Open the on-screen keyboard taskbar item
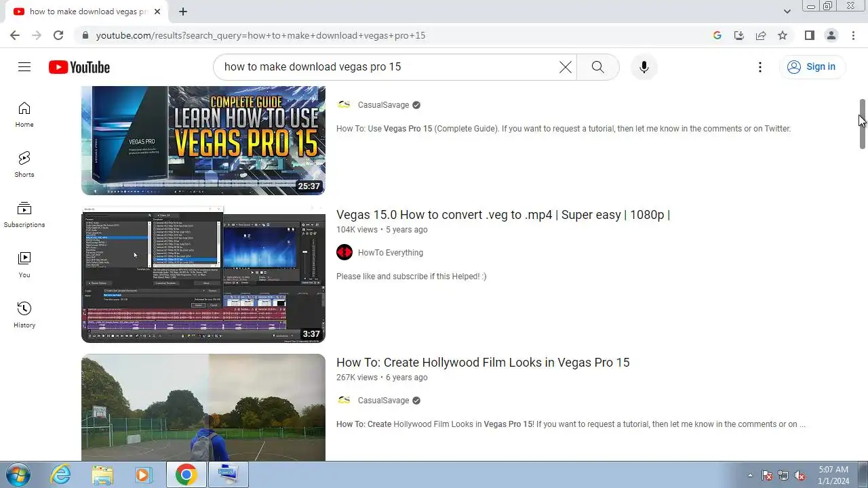The image size is (868, 488). click(x=228, y=474)
